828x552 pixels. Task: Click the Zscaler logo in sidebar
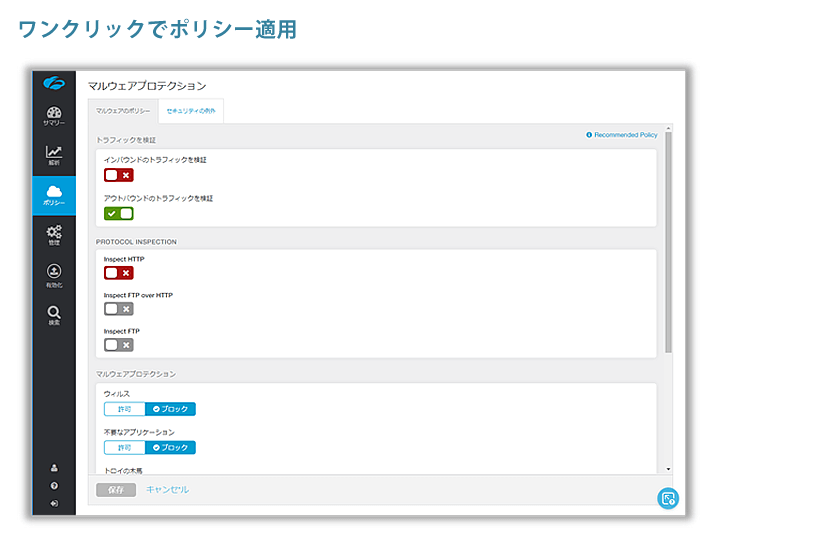[54, 83]
